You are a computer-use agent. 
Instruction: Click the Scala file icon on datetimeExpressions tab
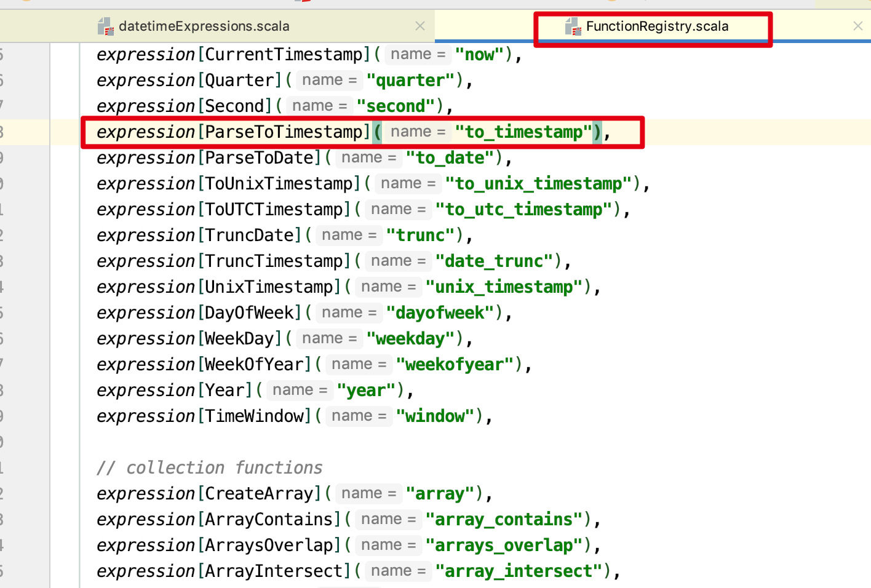click(x=106, y=26)
